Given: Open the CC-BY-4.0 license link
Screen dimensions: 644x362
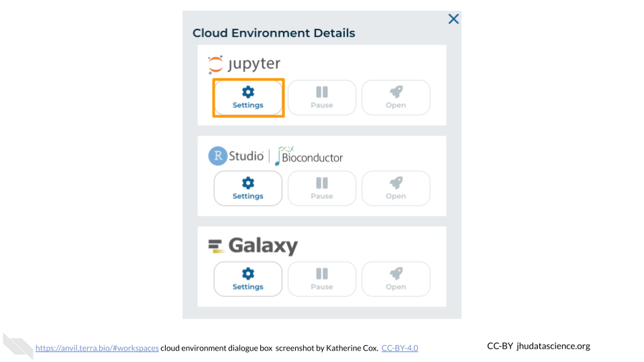Looking at the screenshot, I should [x=400, y=348].
